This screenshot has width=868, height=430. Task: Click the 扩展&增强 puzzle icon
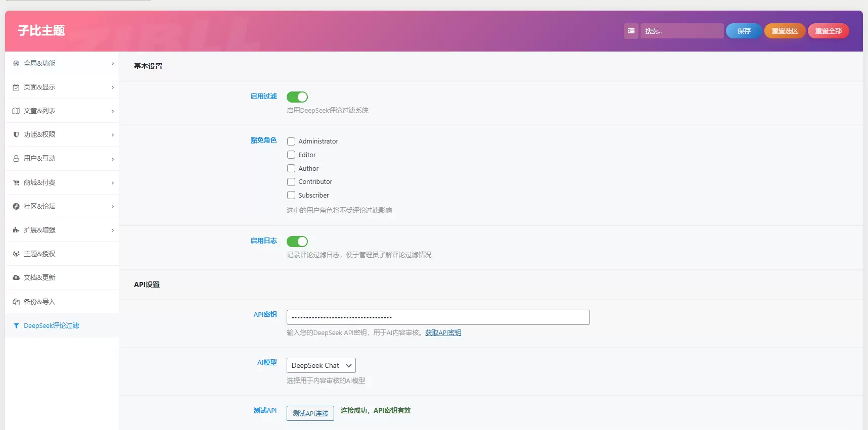[x=16, y=230]
